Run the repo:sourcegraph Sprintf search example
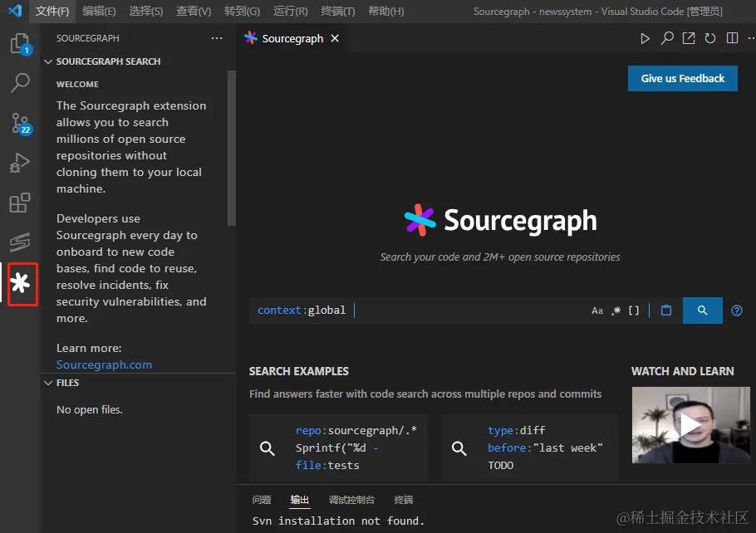The width and height of the screenshot is (756, 533). pos(338,447)
